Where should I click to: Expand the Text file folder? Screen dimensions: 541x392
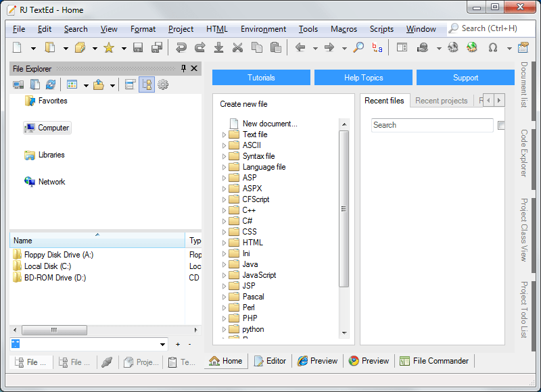click(224, 134)
